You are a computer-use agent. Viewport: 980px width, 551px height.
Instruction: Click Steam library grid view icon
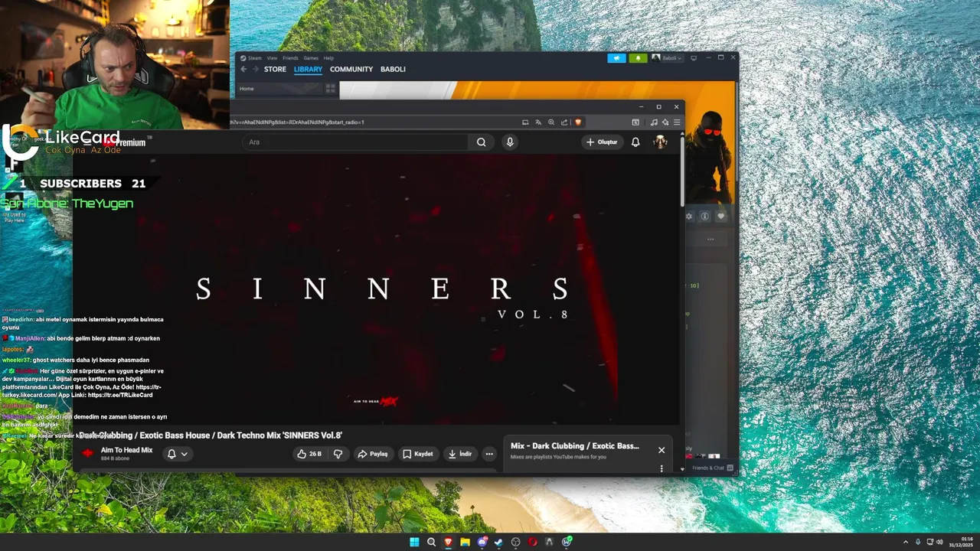coord(331,89)
